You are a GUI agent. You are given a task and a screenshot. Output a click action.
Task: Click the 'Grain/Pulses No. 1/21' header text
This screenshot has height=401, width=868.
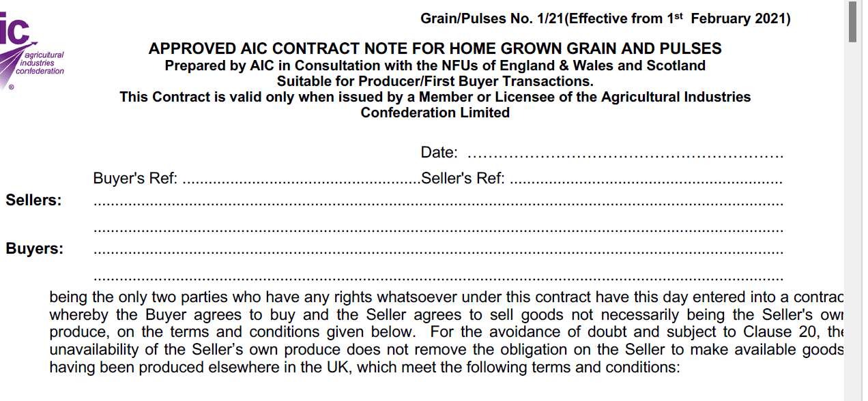coord(492,19)
